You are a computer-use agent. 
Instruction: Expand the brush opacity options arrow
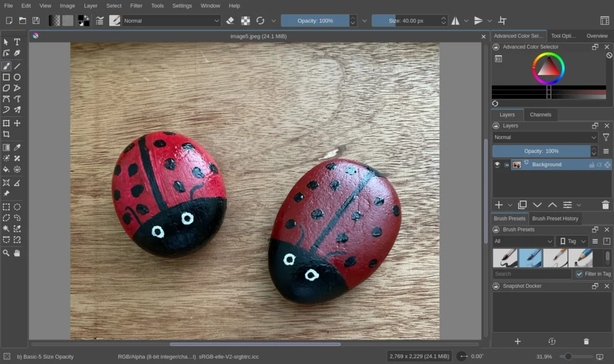click(364, 21)
